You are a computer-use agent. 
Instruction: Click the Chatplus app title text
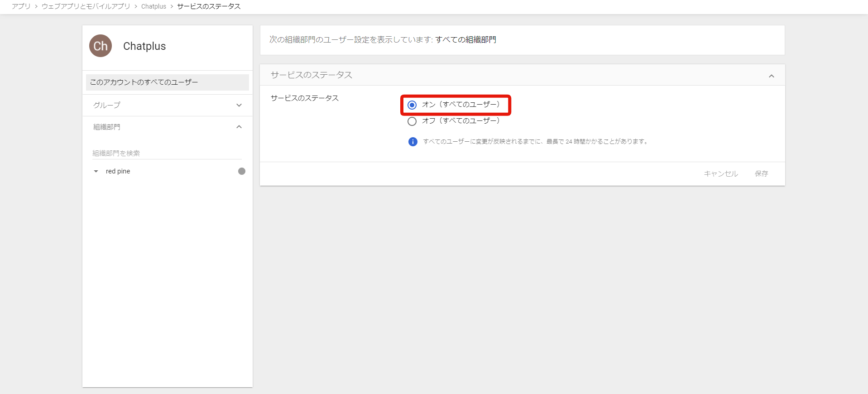pos(144,46)
